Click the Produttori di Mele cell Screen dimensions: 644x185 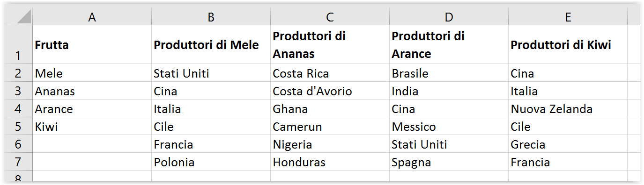click(x=211, y=44)
